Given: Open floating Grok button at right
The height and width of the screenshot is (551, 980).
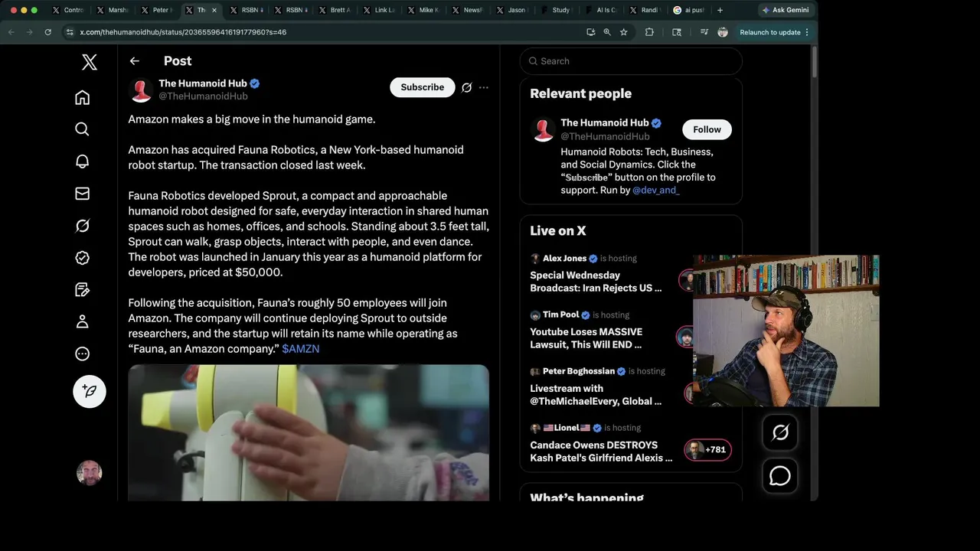Looking at the screenshot, I should [780, 432].
